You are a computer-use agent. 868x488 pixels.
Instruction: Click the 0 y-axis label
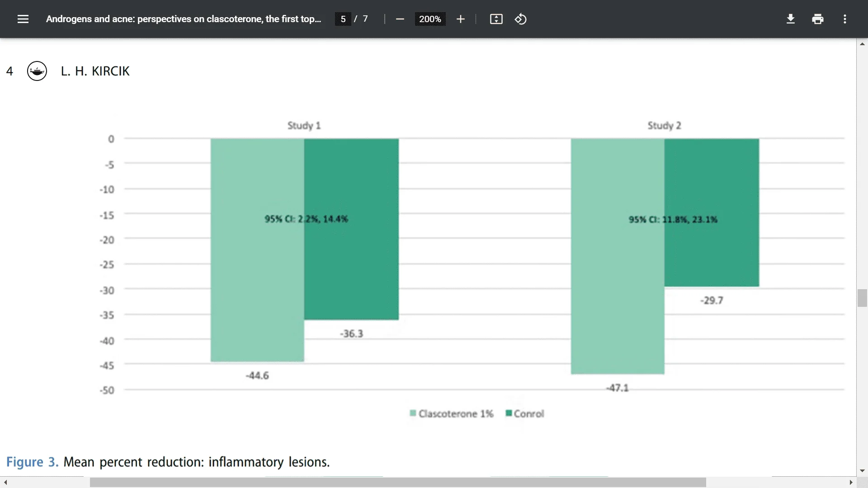point(111,139)
